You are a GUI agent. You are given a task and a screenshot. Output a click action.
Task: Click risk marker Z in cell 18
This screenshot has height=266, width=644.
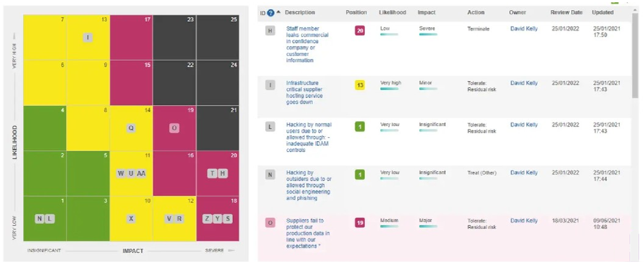(x=207, y=219)
